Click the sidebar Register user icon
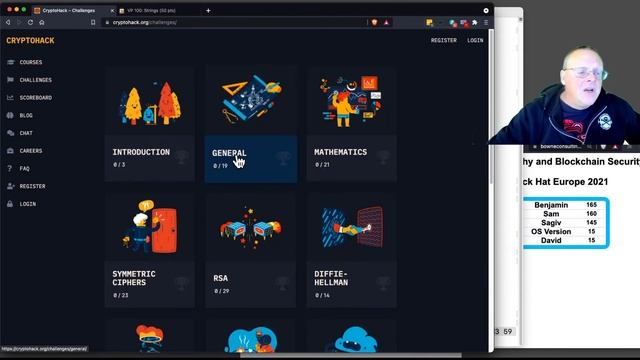Image resolution: width=640 pixels, height=360 pixels. point(11,186)
